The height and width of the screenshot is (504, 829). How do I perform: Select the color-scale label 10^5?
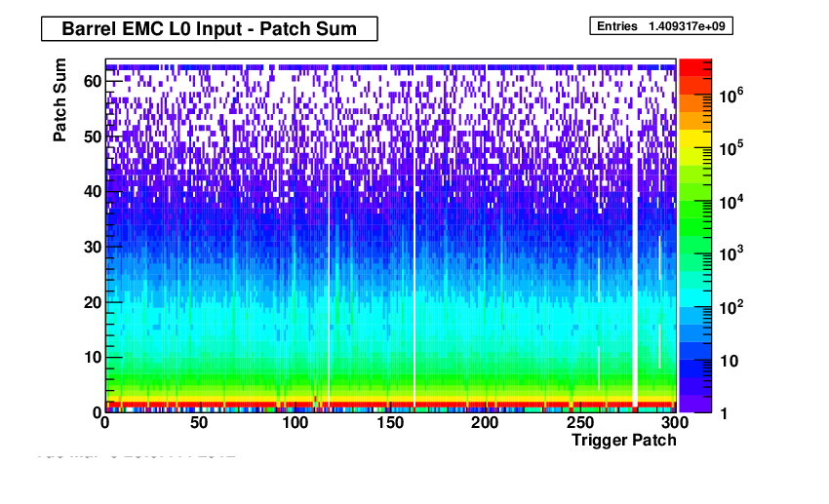coord(731,148)
